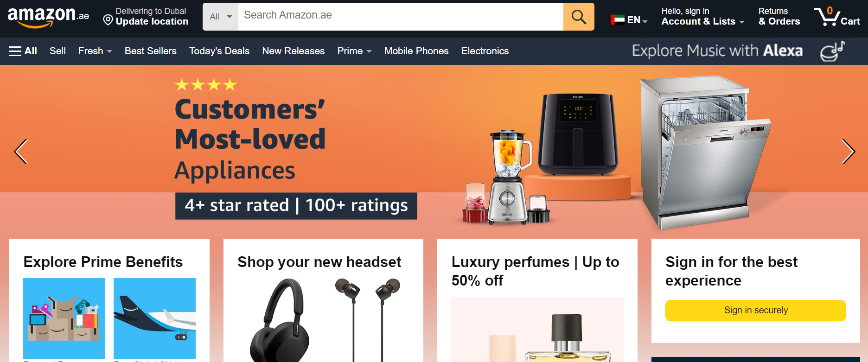Open Returns & Orders link

(779, 17)
